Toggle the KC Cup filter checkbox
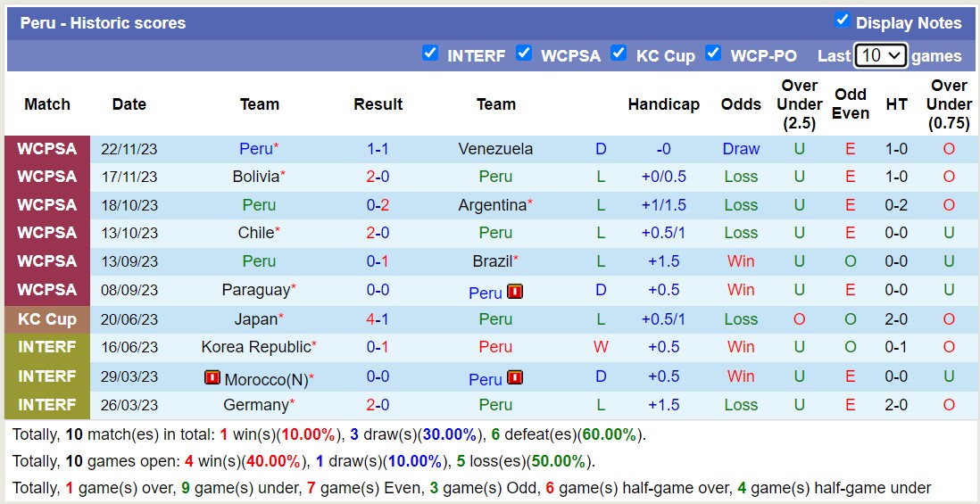The height and width of the screenshot is (504, 980). [x=619, y=53]
